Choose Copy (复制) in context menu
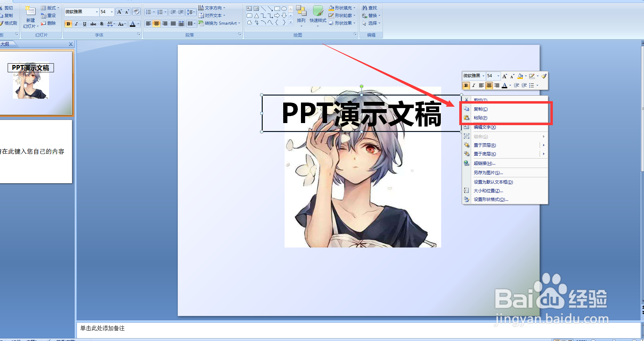644x341 pixels. pyautogui.click(x=505, y=109)
